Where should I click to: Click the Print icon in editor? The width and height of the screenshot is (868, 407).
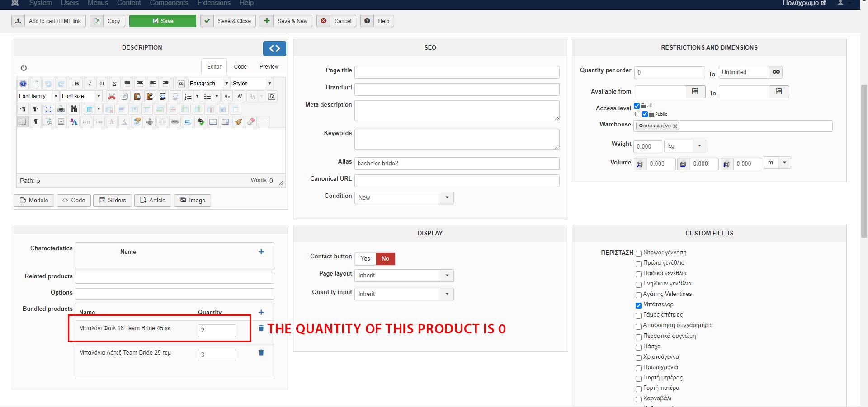click(61, 109)
